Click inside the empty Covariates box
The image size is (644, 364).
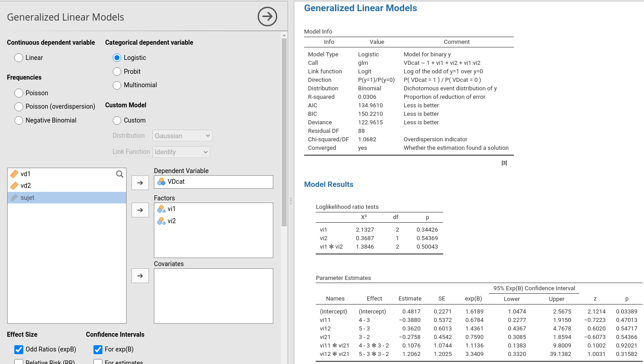click(213, 296)
